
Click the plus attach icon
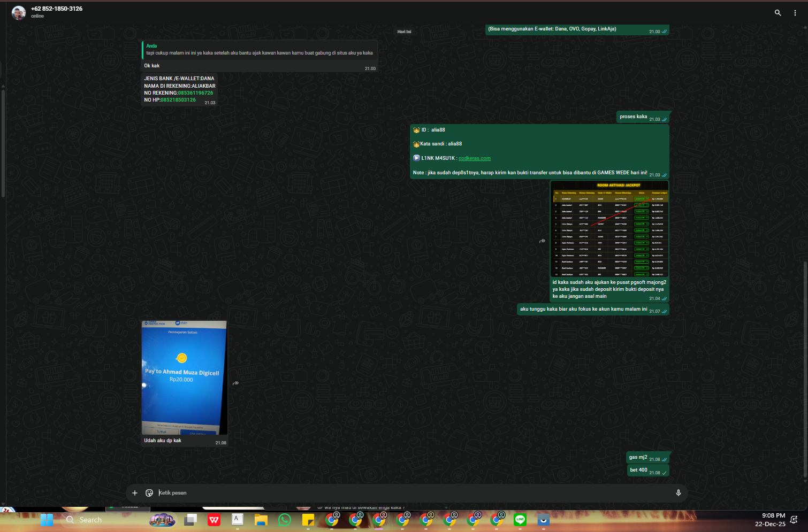point(135,493)
